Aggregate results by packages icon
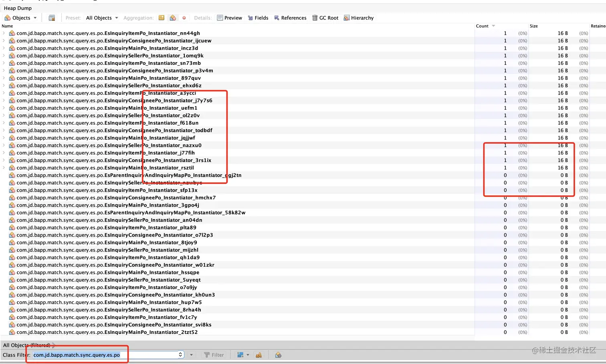The image size is (606, 364). pos(162,18)
